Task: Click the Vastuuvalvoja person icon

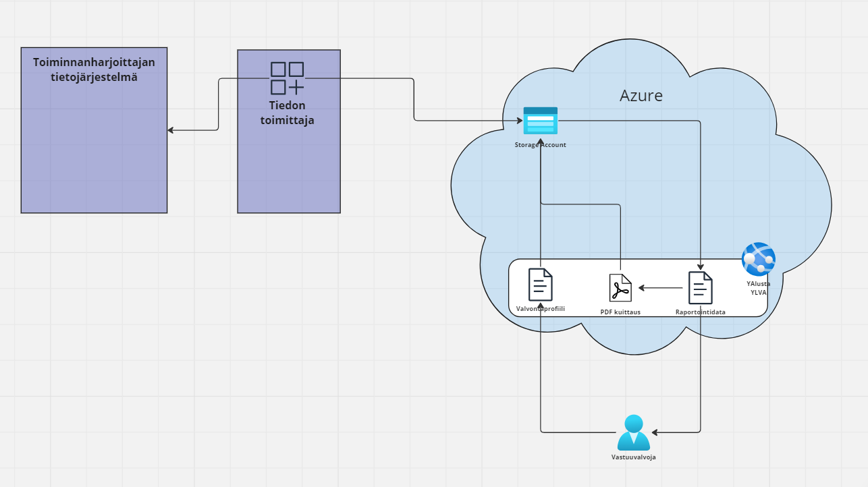Action: 633,433
